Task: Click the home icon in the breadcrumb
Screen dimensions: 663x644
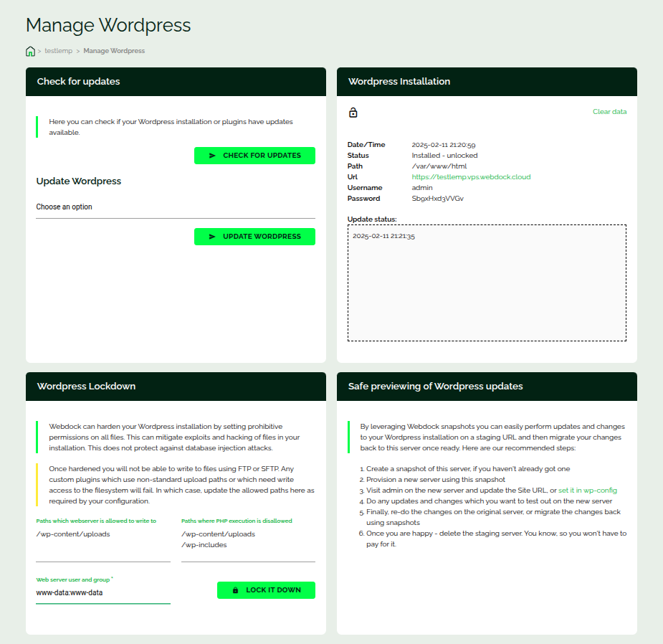Action: 30,51
